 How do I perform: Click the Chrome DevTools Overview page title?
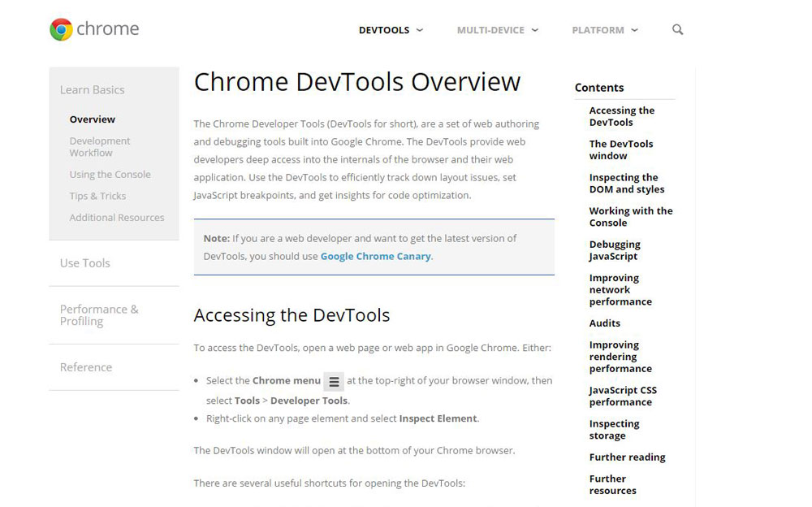tap(357, 82)
